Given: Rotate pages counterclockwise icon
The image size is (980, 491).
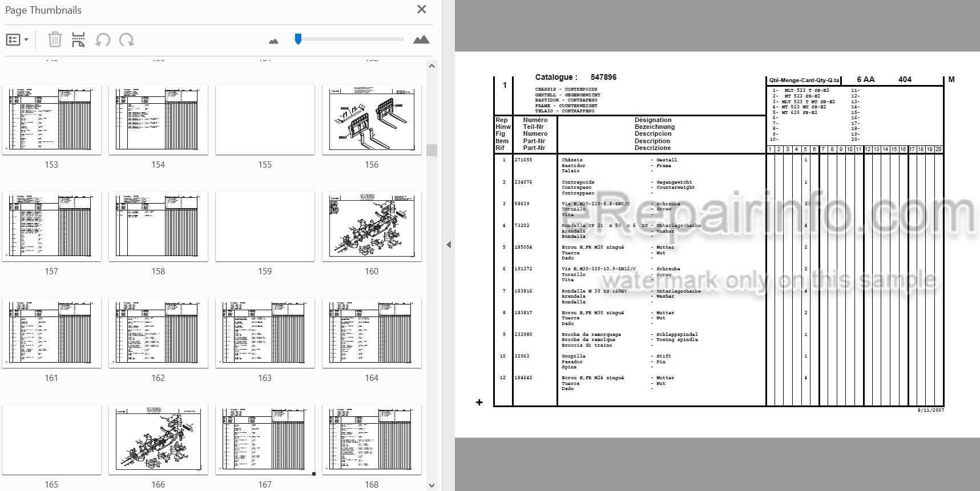Looking at the screenshot, I should (103, 39).
